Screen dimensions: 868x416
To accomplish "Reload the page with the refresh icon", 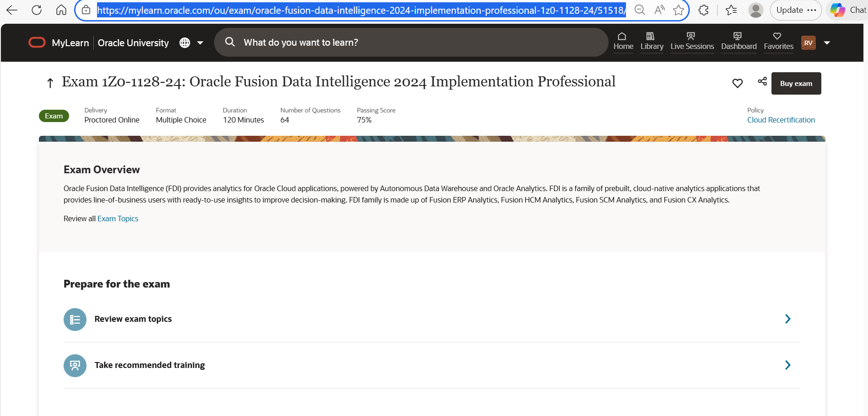I will (37, 10).
